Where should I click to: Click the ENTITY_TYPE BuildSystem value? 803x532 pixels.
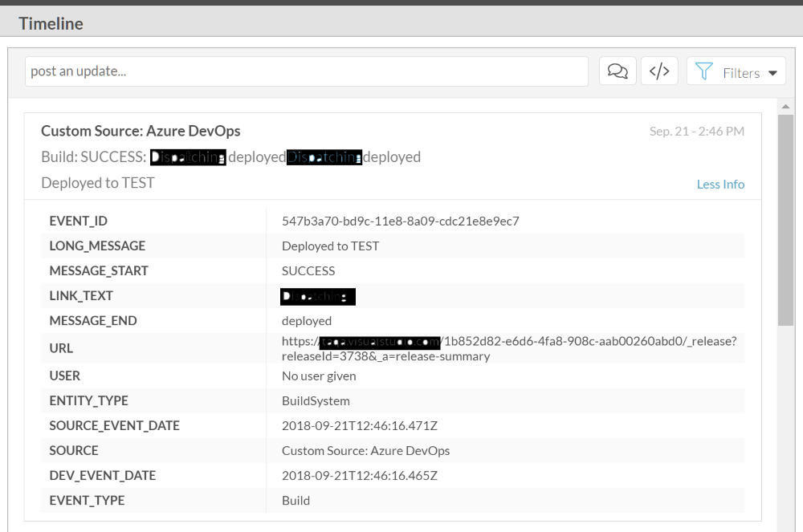pos(316,400)
